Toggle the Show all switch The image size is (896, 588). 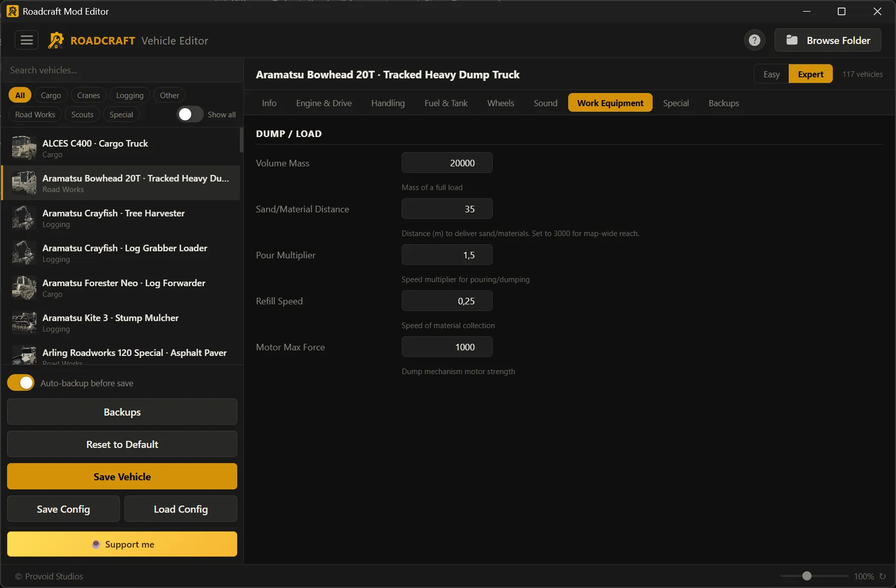(x=190, y=114)
